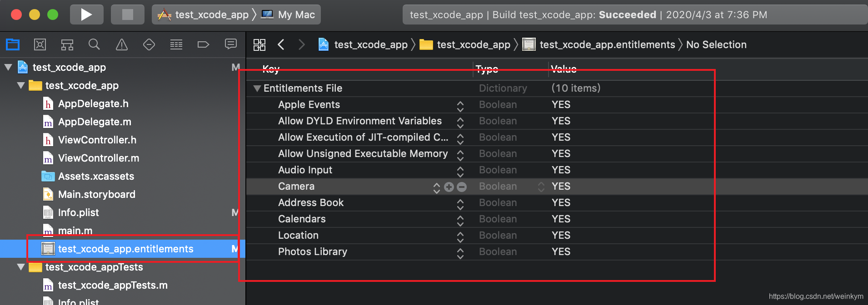Open the Source Control navigator
Screen dimensions: 868x305
(40, 44)
